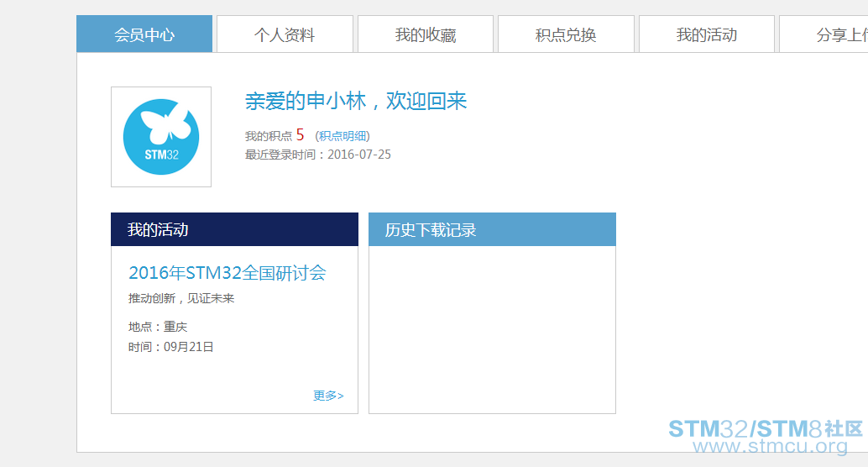
Task: Click 更多> link in 我的活动 panel
Action: tap(328, 396)
